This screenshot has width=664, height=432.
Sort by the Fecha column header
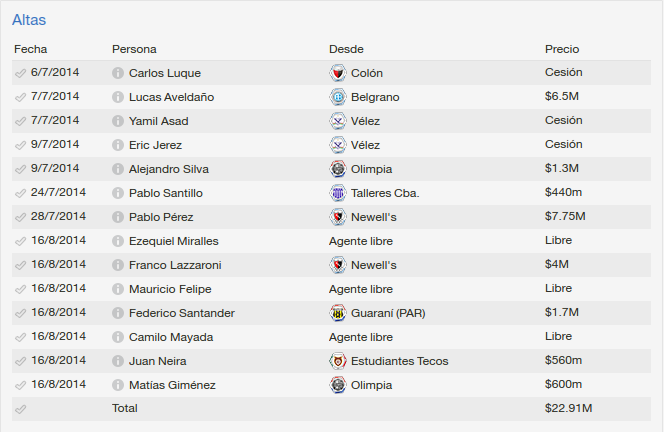[30, 49]
